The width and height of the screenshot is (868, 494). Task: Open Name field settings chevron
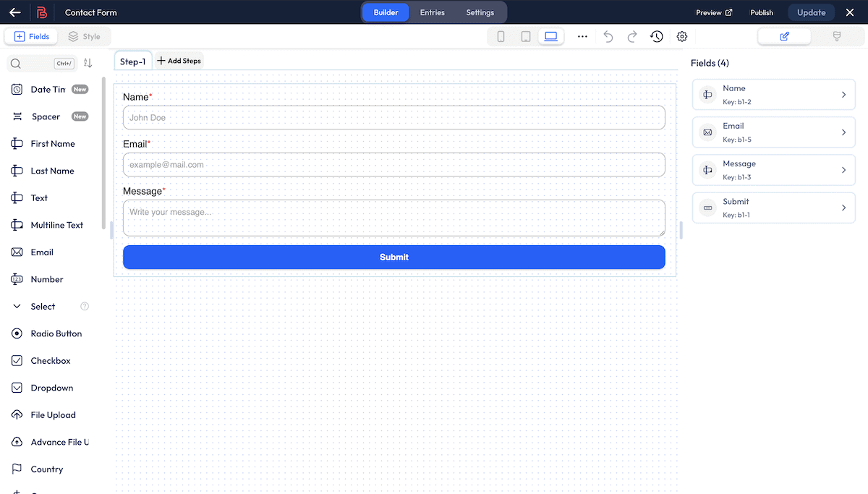[x=843, y=95]
